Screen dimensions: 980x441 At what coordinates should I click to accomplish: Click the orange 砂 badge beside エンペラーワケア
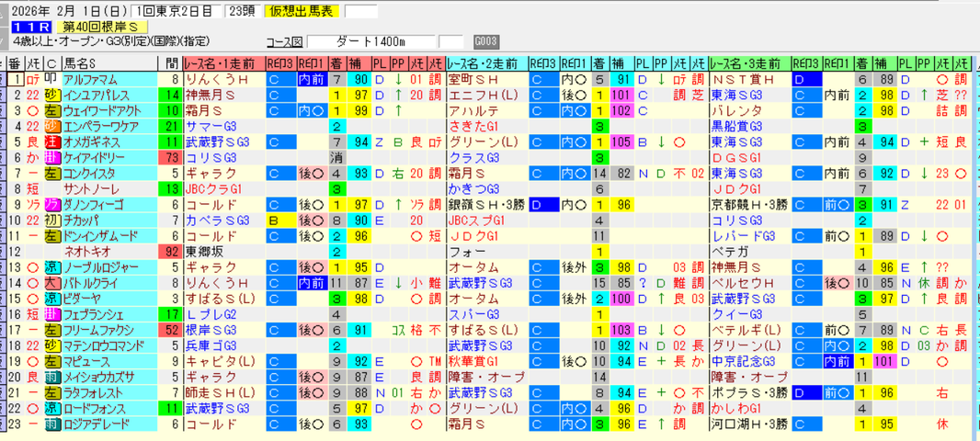(x=51, y=126)
